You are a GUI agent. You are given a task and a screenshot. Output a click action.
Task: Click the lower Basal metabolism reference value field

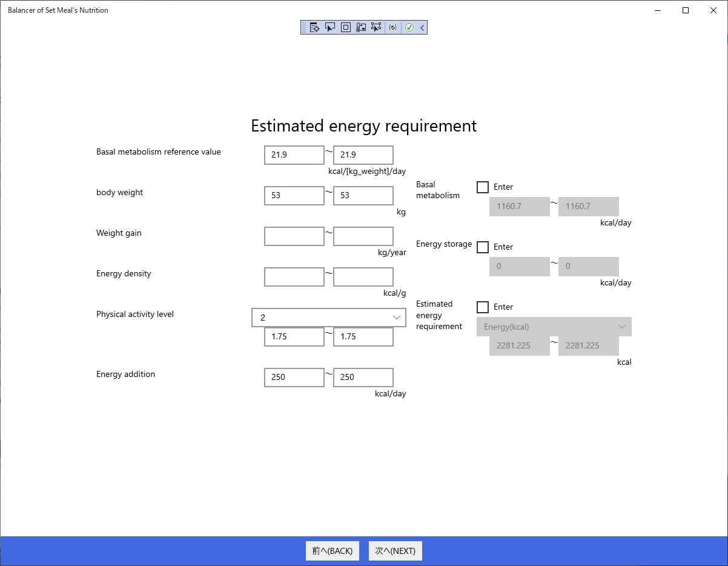(x=294, y=155)
